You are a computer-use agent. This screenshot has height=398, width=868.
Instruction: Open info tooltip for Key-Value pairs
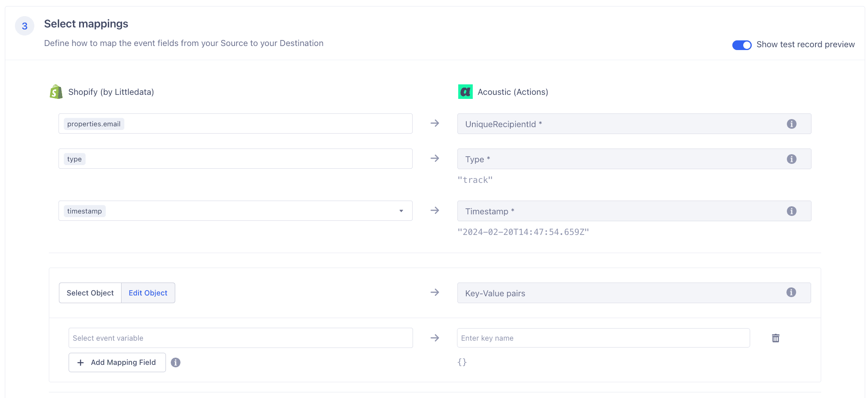[x=791, y=293]
